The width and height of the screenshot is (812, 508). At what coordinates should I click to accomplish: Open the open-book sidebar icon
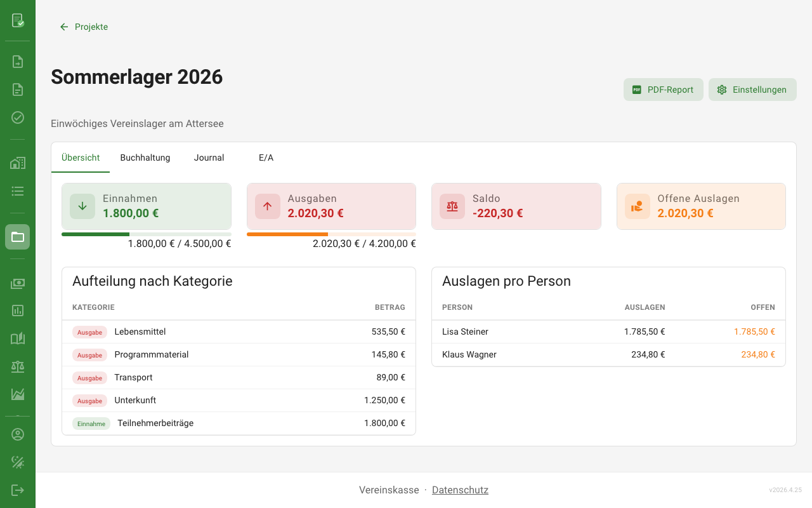pos(18,338)
